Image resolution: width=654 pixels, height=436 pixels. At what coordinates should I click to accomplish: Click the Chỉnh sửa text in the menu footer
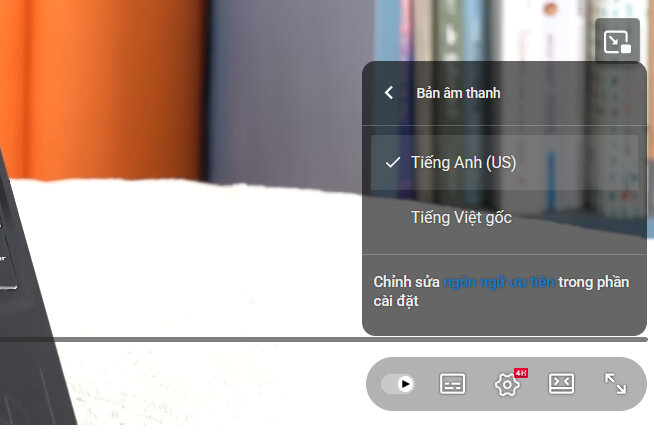tap(406, 282)
